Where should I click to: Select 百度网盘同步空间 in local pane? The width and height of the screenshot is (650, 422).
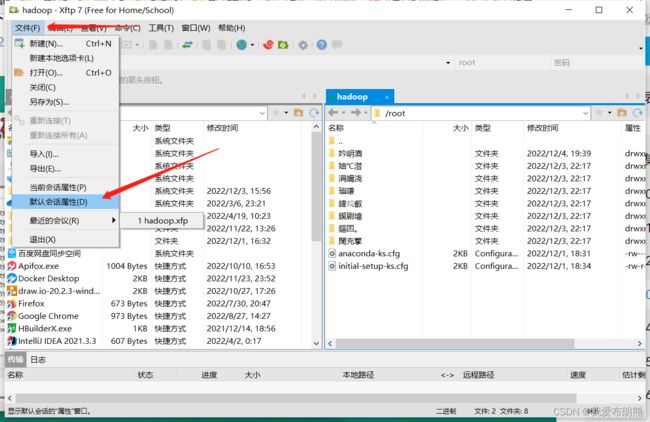tap(49, 254)
